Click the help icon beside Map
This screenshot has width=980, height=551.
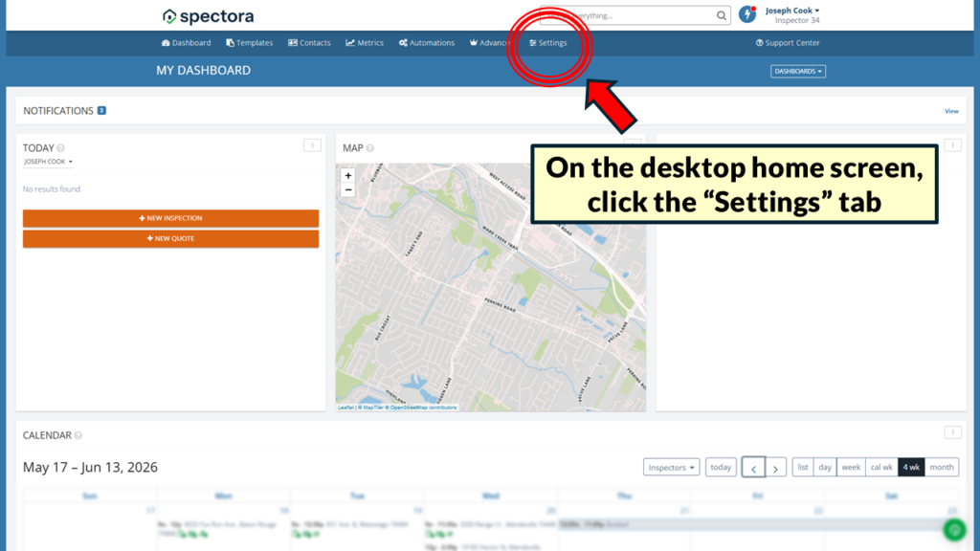point(370,148)
